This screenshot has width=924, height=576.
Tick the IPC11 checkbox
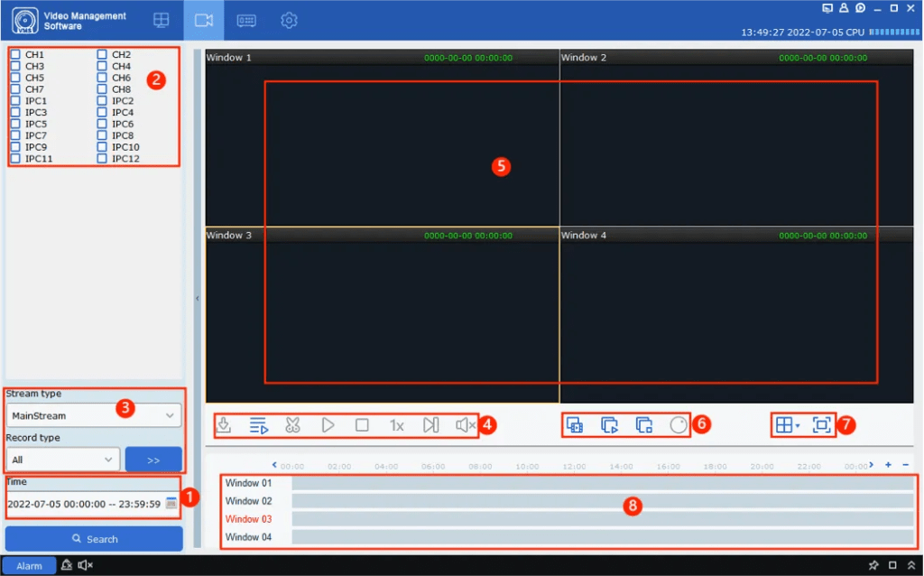[x=15, y=159]
